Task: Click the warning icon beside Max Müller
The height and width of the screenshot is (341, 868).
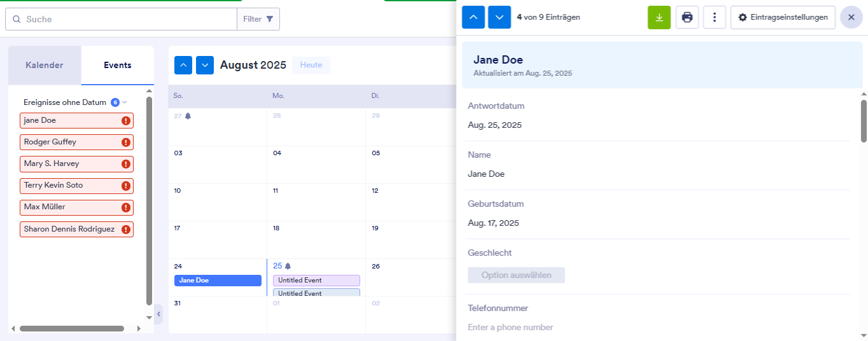Action: [126, 207]
